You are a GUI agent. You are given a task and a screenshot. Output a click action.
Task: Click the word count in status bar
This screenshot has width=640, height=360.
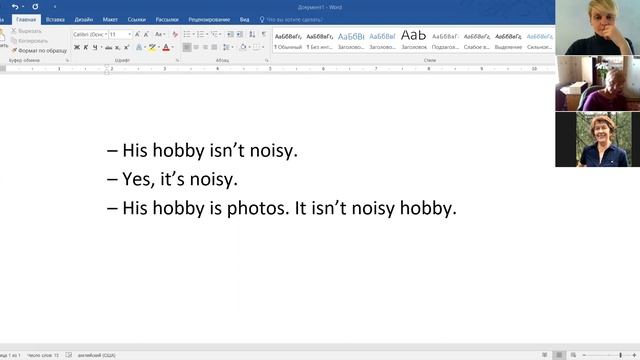(x=43, y=356)
